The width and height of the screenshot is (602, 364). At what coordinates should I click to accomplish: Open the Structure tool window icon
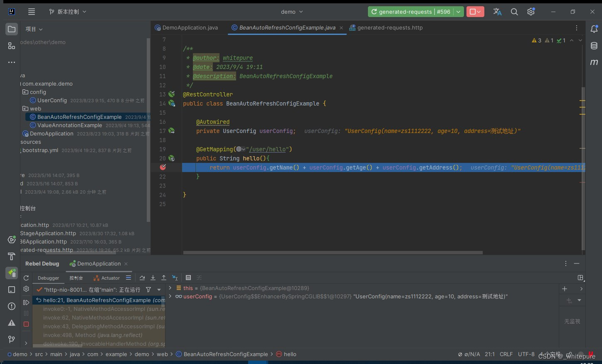click(12, 46)
